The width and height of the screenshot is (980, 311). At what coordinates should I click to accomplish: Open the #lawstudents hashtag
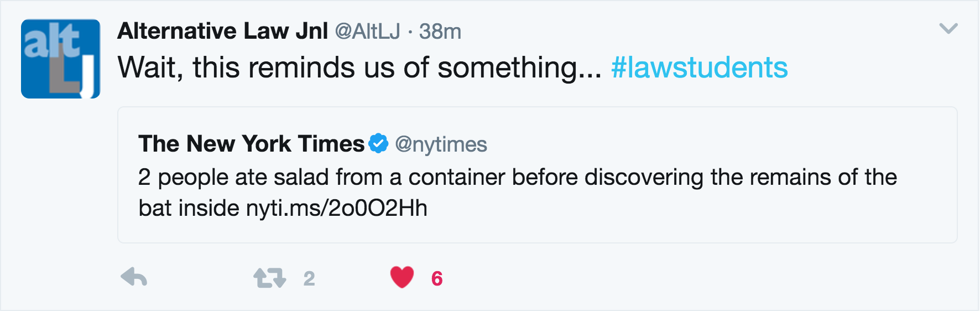tap(699, 68)
